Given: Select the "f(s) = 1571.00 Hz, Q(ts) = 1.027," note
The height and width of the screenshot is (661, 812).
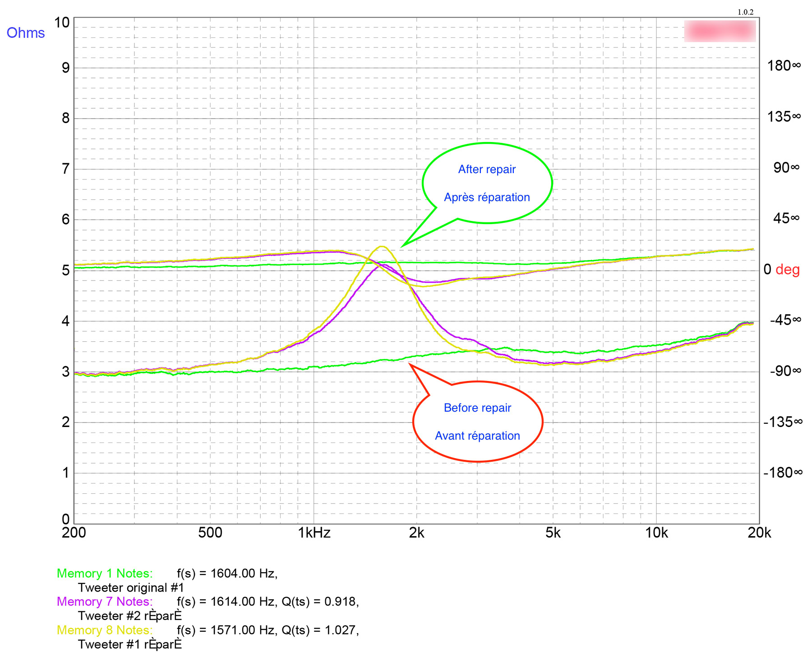Looking at the screenshot, I should pyautogui.click(x=268, y=630).
